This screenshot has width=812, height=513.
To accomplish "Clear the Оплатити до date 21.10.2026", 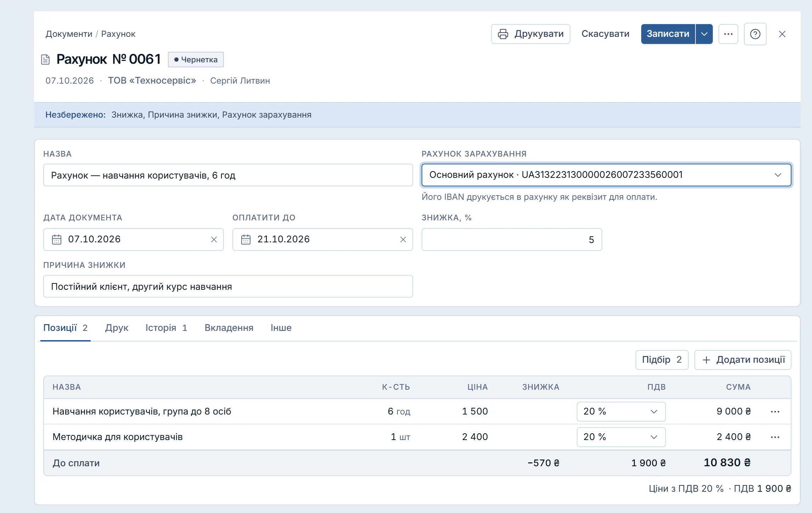I will click(x=403, y=239).
